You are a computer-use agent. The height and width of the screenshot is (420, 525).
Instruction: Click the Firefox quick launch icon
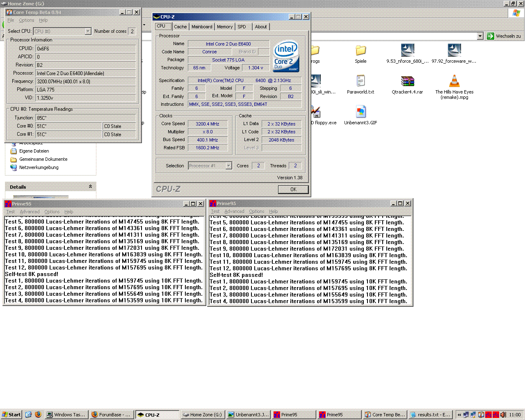[38, 415]
